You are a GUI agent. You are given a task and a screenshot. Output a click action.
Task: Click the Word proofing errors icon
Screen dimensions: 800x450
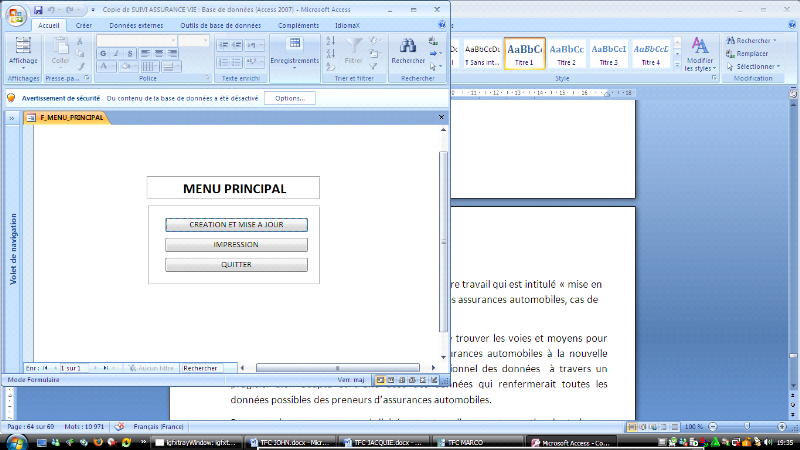point(119,427)
